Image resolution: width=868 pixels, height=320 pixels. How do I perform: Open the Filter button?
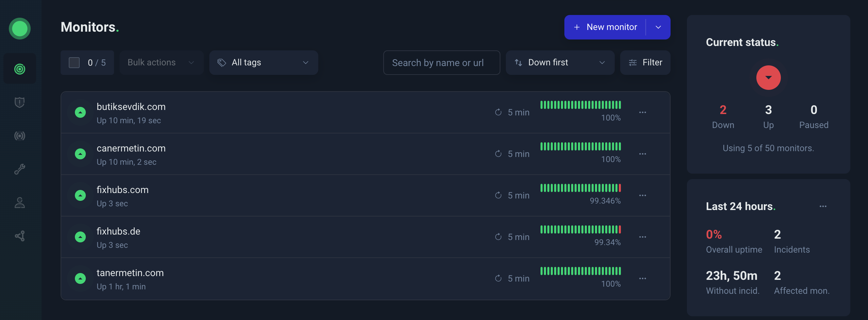tap(645, 63)
